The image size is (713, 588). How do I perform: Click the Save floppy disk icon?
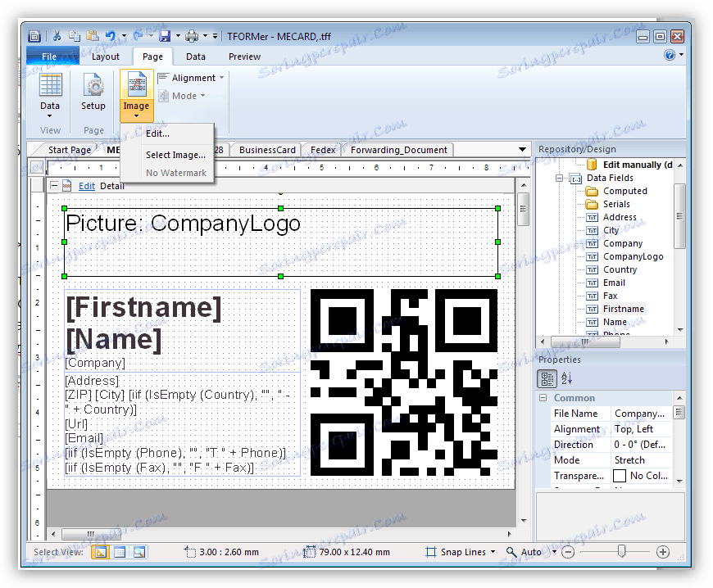click(x=165, y=36)
